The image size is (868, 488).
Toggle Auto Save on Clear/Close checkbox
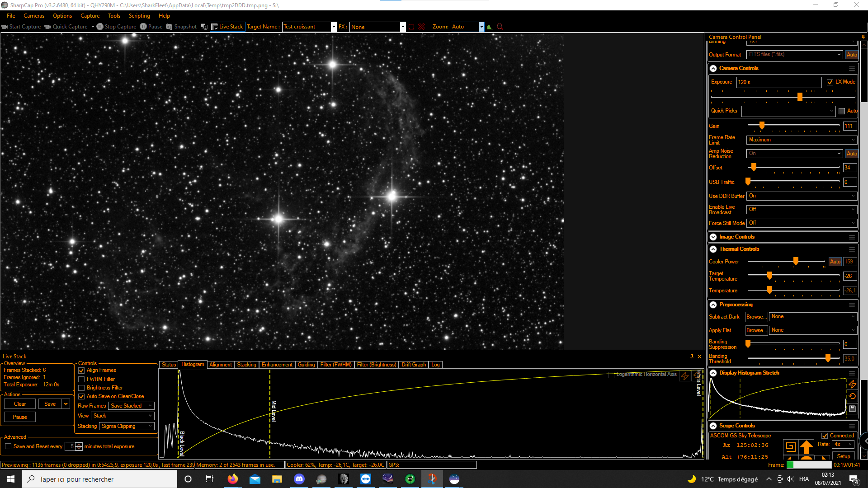tap(82, 397)
